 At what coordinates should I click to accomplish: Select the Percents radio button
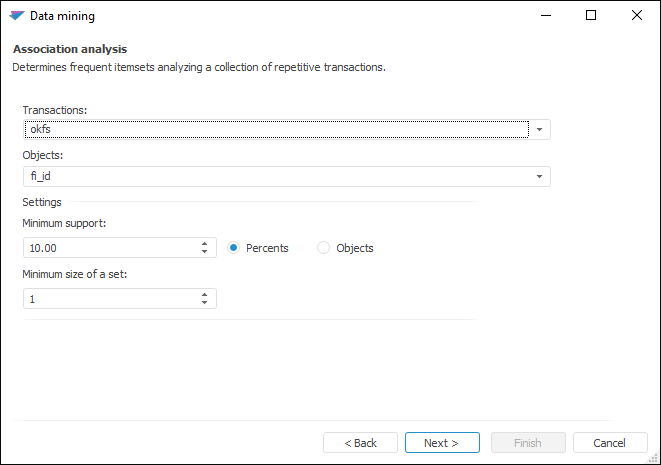coord(234,248)
